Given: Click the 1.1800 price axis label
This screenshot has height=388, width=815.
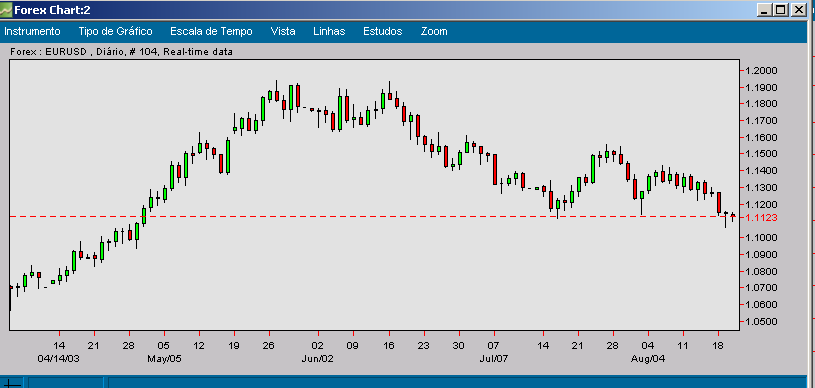Looking at the screenshot, I should [761, 104].
